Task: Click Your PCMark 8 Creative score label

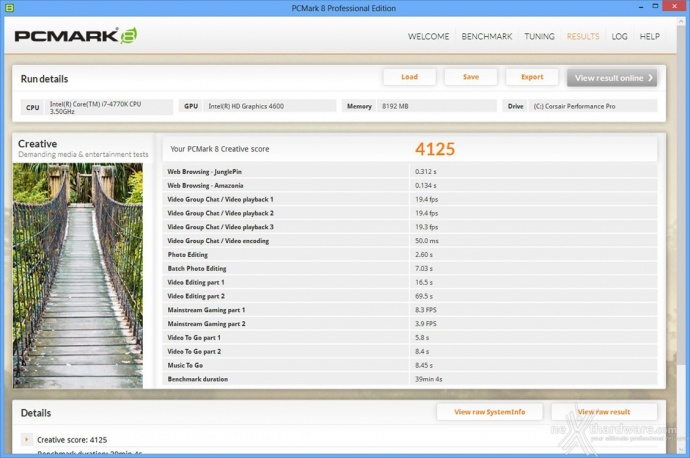Action: (x=220, y=149)
